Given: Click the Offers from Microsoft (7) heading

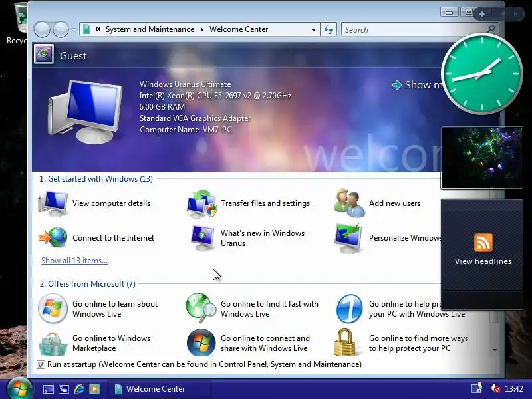Looking at the screenshot, I should 88,284.
